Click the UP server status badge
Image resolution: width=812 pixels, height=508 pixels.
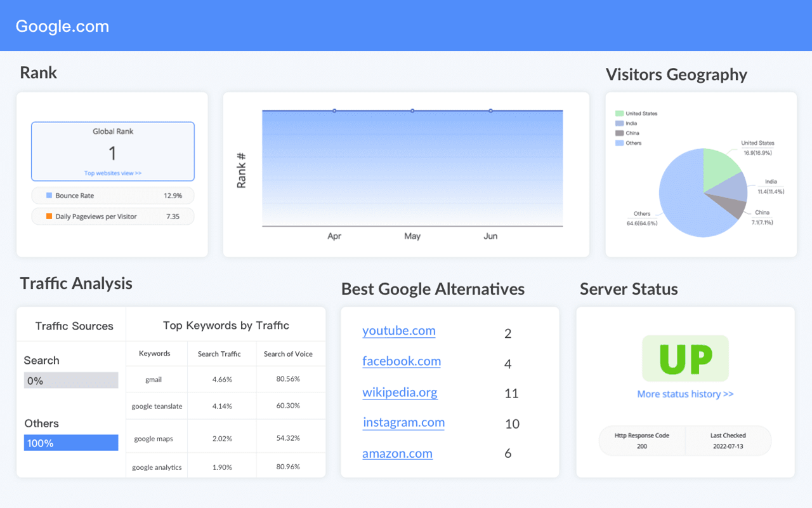pos(685,359)
